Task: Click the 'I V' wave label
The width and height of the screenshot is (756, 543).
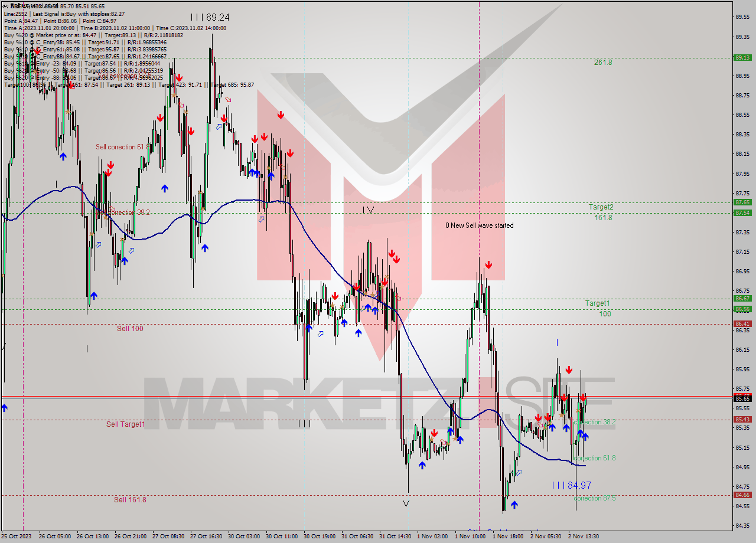Action: coord(368,210)
